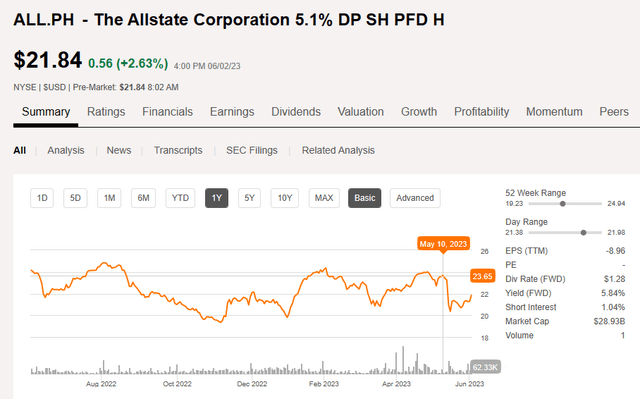Show MAX price history
640x399 pixels.
coord(324,198)
